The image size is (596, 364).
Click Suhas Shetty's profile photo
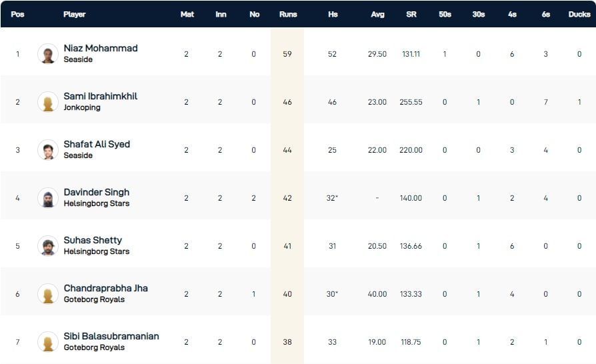[x=48, y=246]
